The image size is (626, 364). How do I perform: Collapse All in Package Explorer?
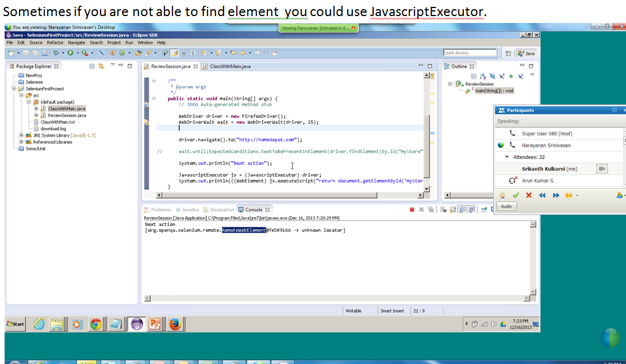(92, 65)
